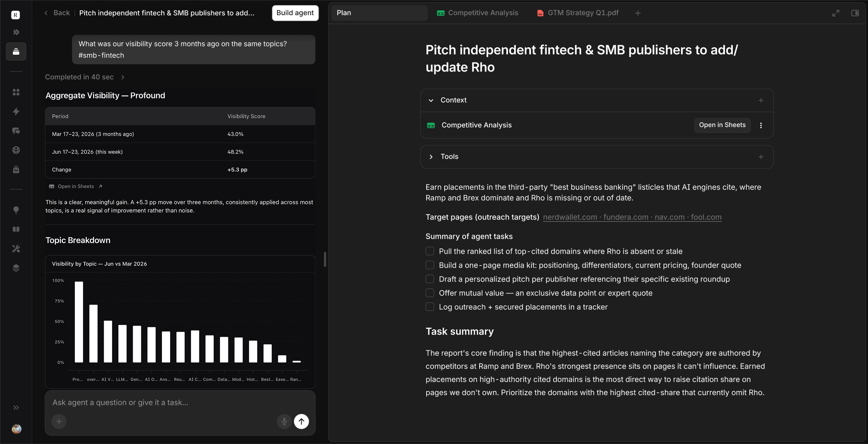
Task: Open the lightning bolt sidebar icon
Action: [16, 111]
